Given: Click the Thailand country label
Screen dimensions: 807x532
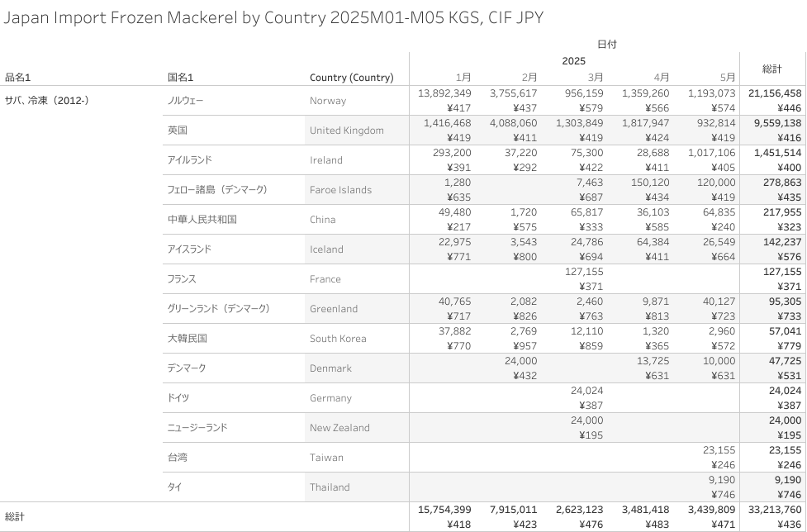Looking at the screenshot, I should [x=330, y=487].
